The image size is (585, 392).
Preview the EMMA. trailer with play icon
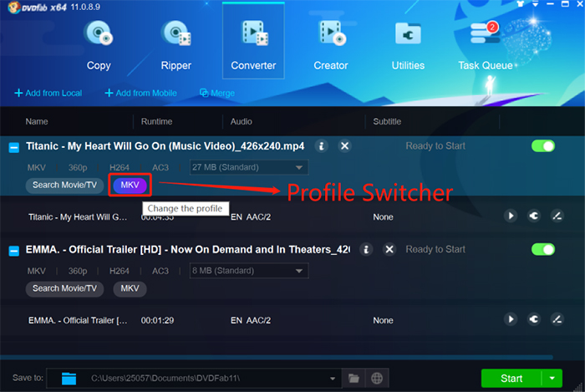[511, 319]
